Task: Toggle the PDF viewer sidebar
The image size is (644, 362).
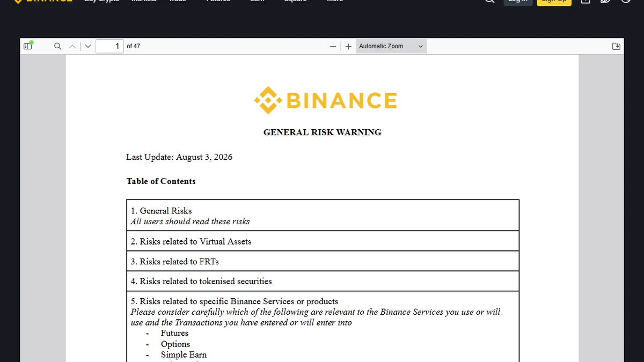Action: tap(28, 46)
